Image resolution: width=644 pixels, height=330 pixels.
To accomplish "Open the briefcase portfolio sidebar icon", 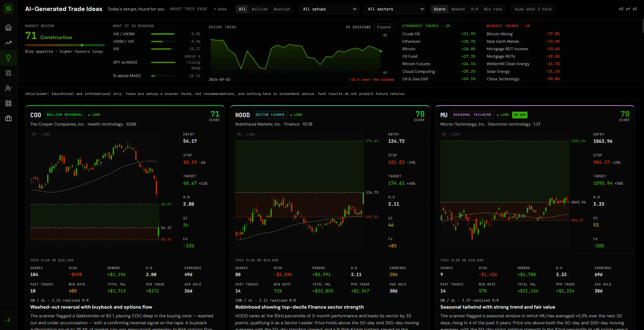I will click(8, 118).
